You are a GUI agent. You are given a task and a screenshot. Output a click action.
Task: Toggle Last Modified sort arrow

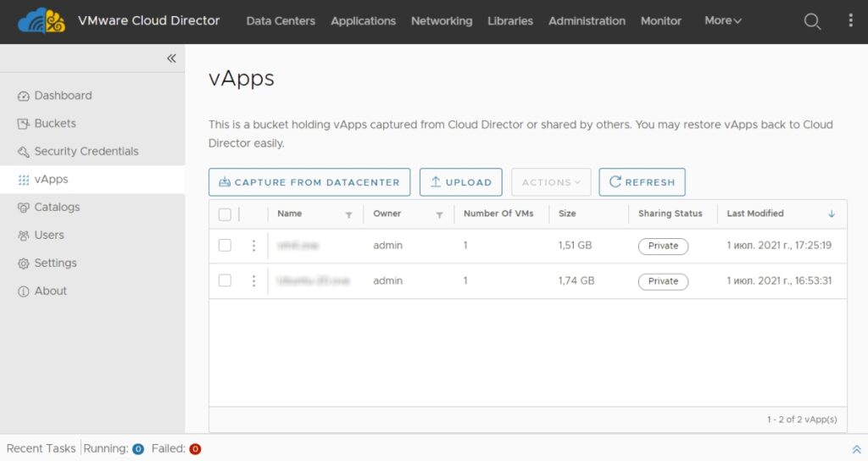[831, 214]
